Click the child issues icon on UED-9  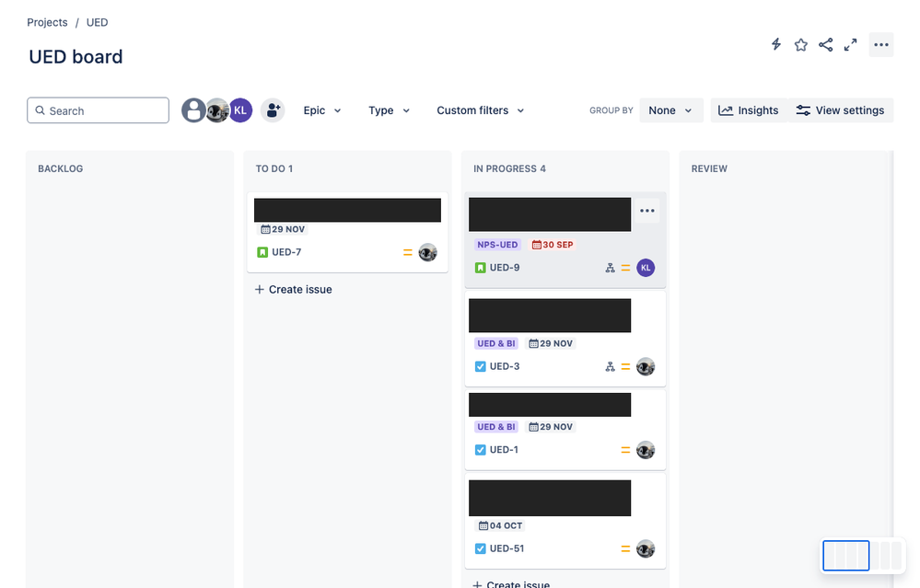[x=611, y=268]
